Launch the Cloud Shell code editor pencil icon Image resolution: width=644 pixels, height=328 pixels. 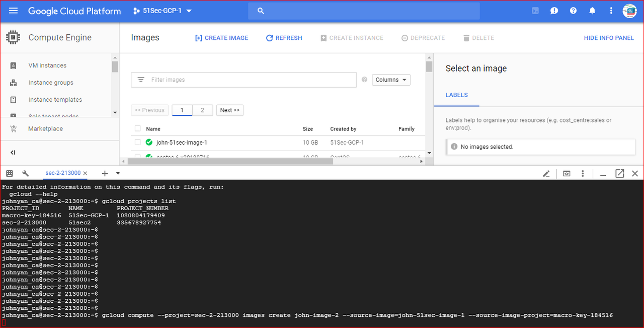[x=546, y=173]
